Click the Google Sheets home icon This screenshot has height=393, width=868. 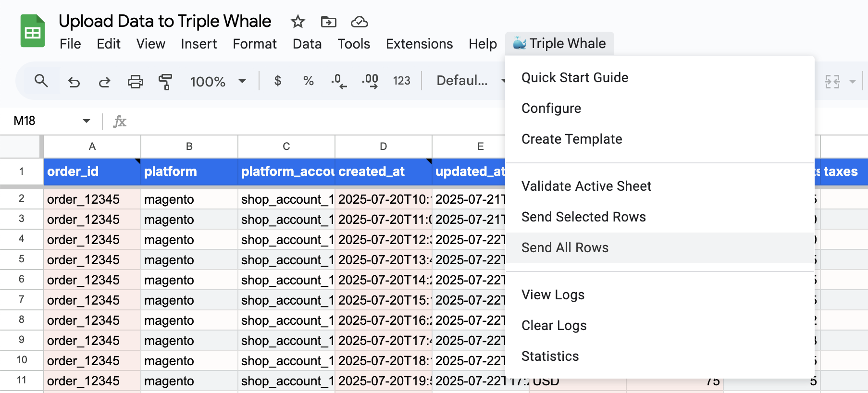33,31
